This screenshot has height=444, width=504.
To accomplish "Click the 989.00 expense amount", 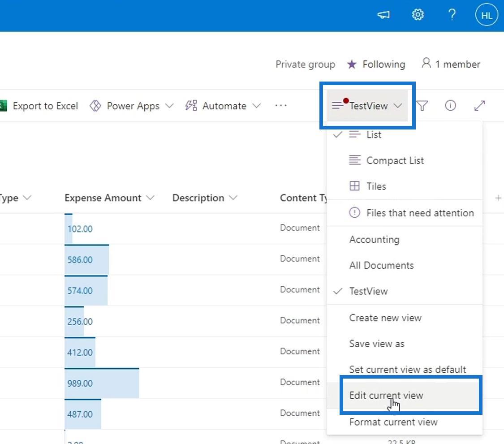I will tap(80, 383).
